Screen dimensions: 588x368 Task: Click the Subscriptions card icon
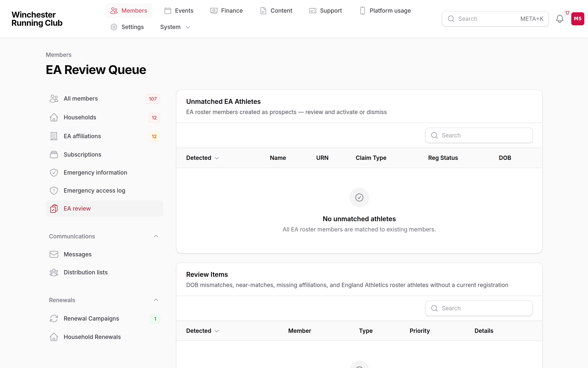coord(54,155)
